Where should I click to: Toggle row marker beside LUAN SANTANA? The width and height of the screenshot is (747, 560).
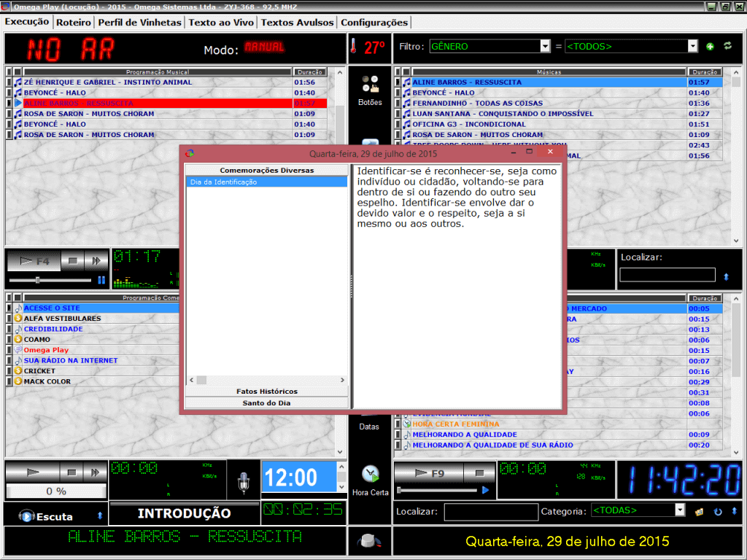pos(398,113)
